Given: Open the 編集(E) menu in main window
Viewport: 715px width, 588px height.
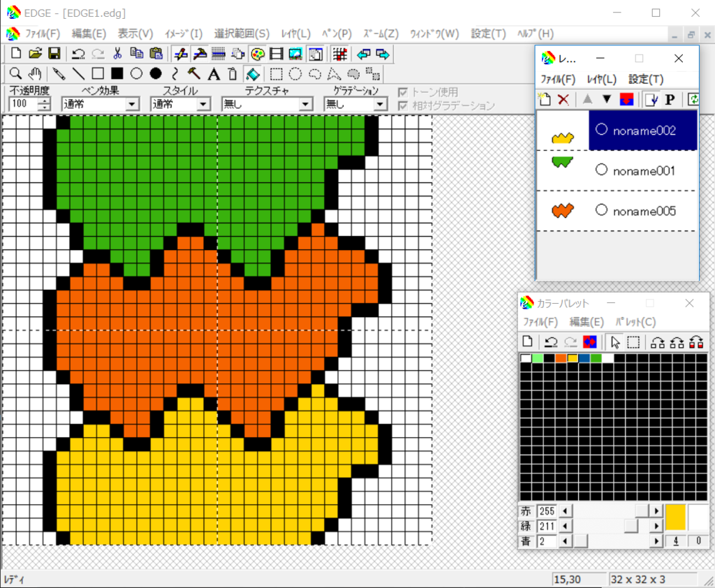Looking at the screenshot, I should [89, 34].
